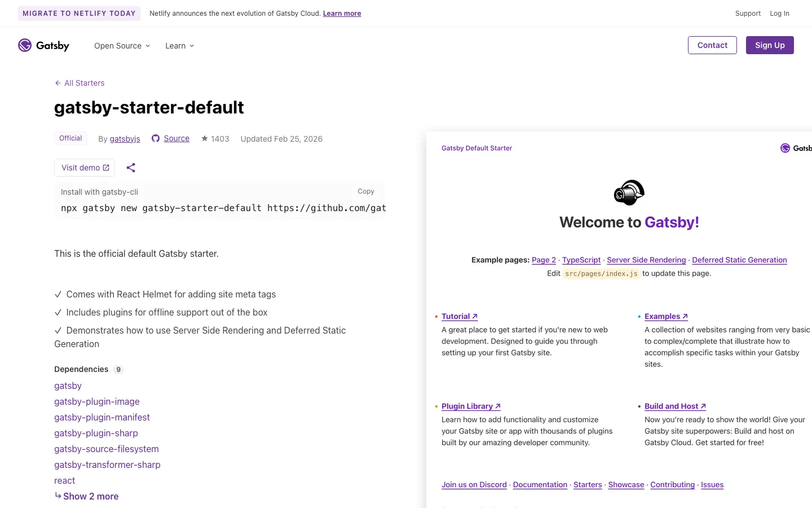Open the Log In link
This screenshot has height=508, width=812.
pyautogui.click(x=779, y=14)
